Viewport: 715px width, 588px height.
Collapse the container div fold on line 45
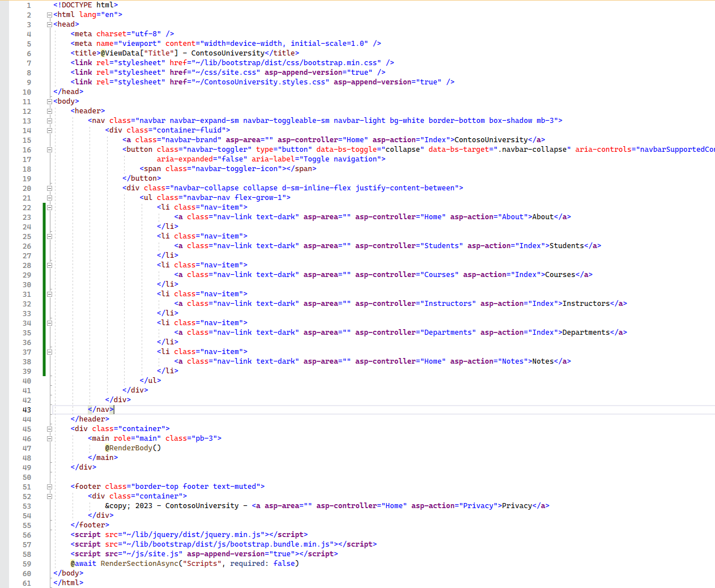coord(49,429)
